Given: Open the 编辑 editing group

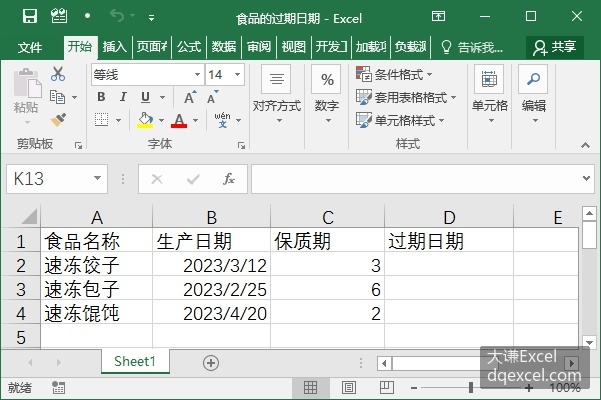Looking at the screenshot, I should [x=534, y=94].
